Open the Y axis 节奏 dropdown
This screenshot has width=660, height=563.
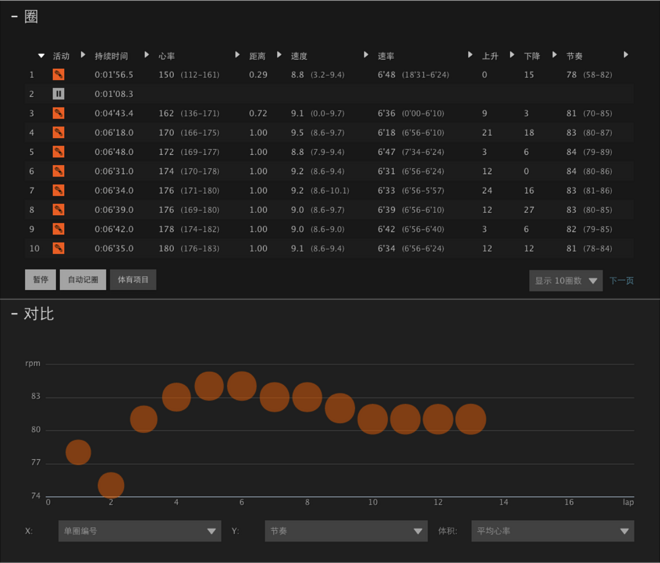345,531
